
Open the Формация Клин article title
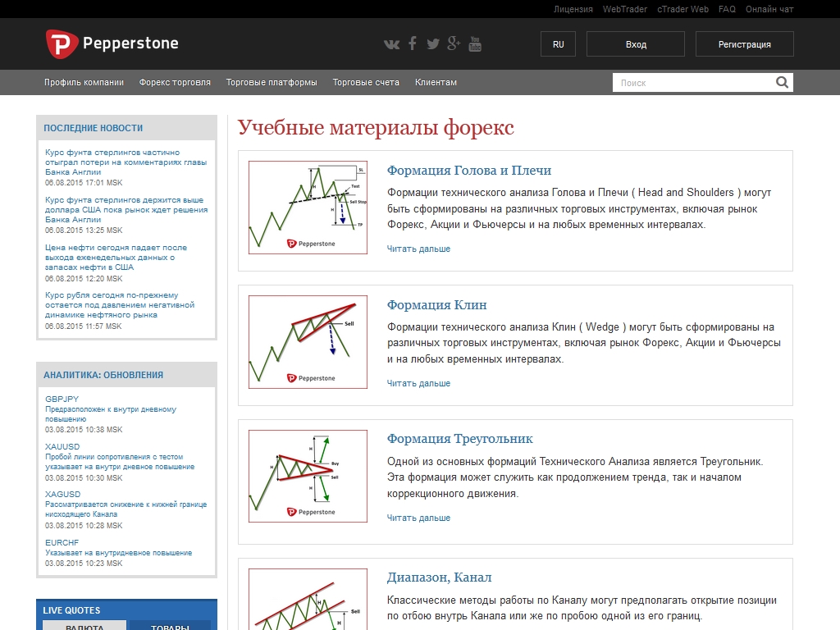coord(436,304)
